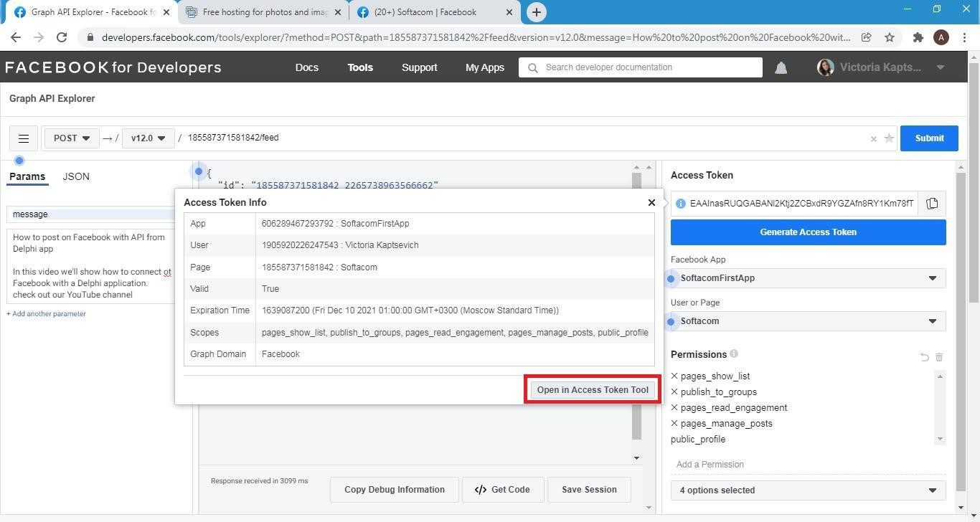Remove the publish_to_groups permission

pyautogui.click(x=674, y=392)
